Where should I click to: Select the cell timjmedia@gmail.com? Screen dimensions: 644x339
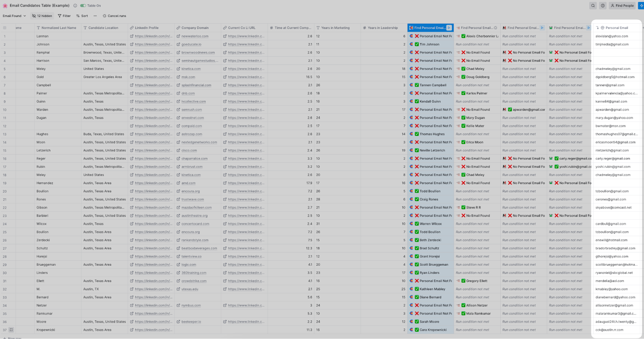[x=617, y=44]
